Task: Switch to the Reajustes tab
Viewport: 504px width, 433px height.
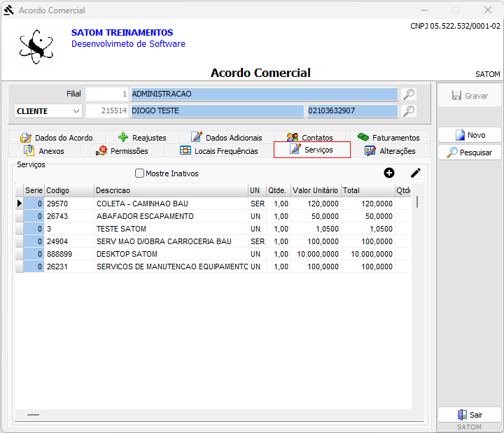Action: 143,138
